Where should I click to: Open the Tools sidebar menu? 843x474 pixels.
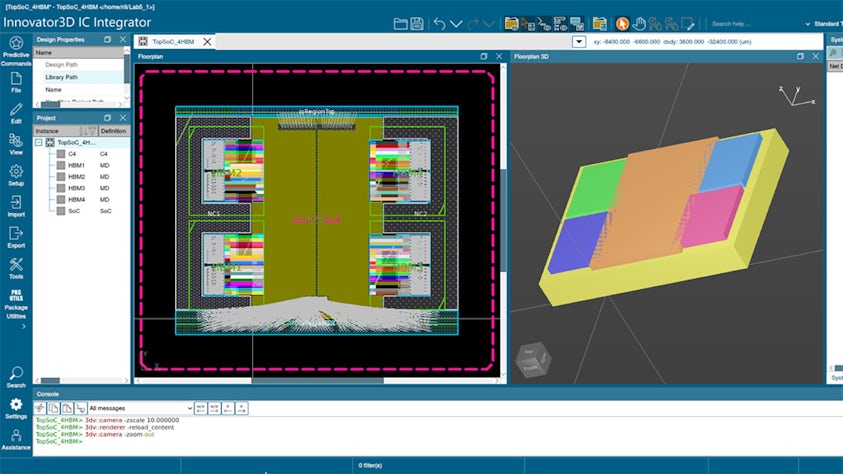click(16, 268)
